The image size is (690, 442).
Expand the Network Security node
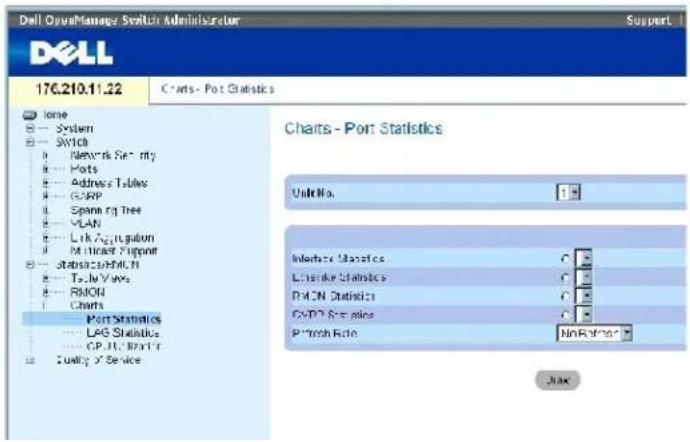(x=45, y=155)
